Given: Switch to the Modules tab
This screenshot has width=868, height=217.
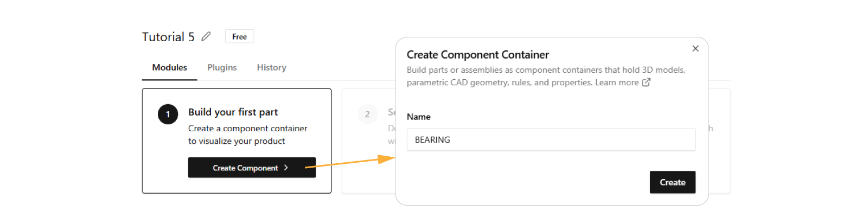Looking at the screenshot, I should (x=169, y=67).
